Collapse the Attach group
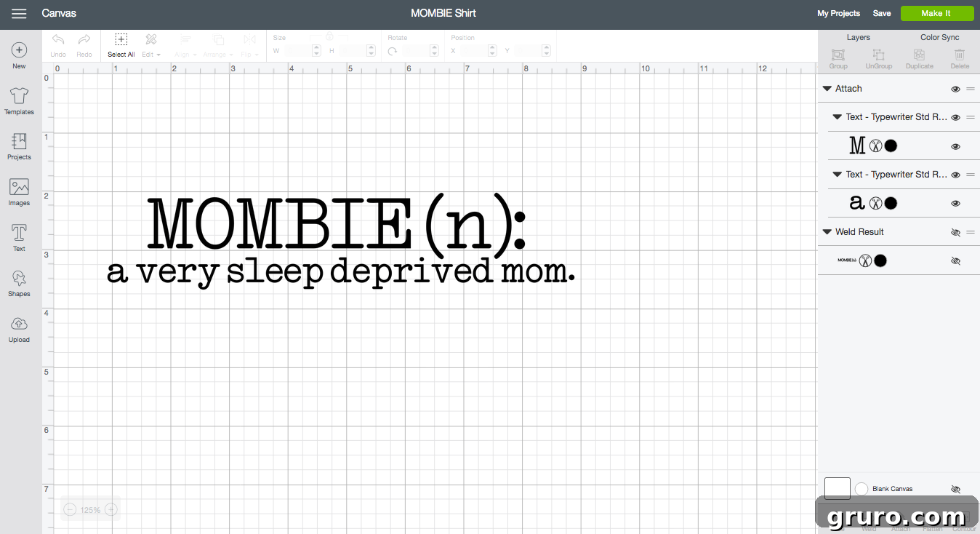Image resolution: width=980 pixels, height=534 pixels. click(x=827, y=89)
